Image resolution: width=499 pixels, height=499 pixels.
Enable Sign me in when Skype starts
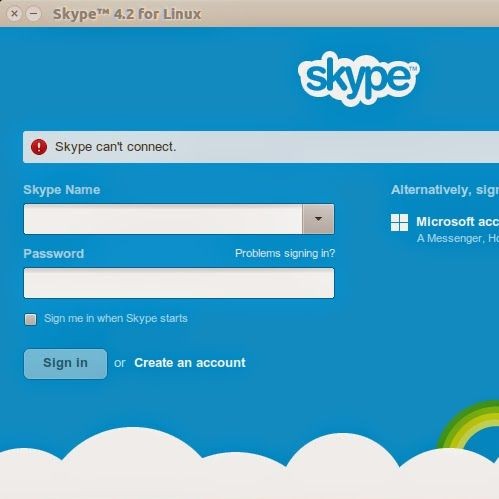click(31, 319)
